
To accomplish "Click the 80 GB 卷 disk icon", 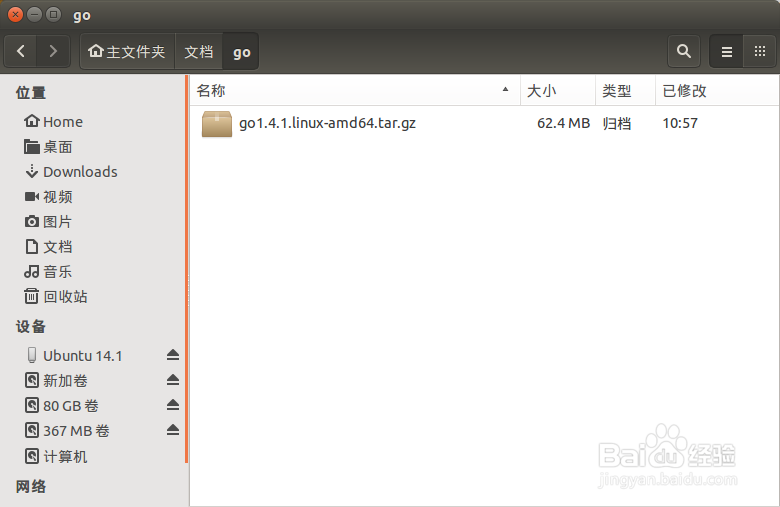I will coord(32,405).
